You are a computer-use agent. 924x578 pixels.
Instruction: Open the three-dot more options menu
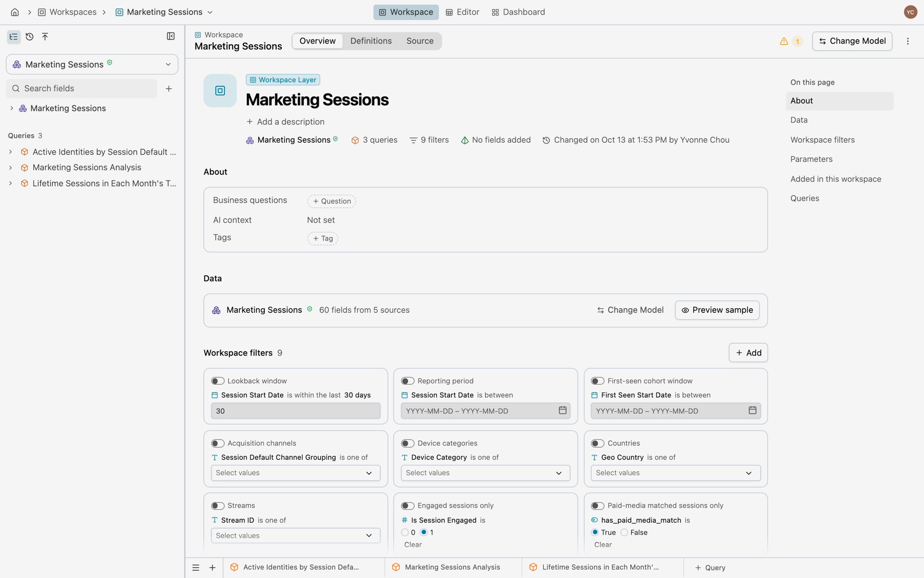coord(908,41)
